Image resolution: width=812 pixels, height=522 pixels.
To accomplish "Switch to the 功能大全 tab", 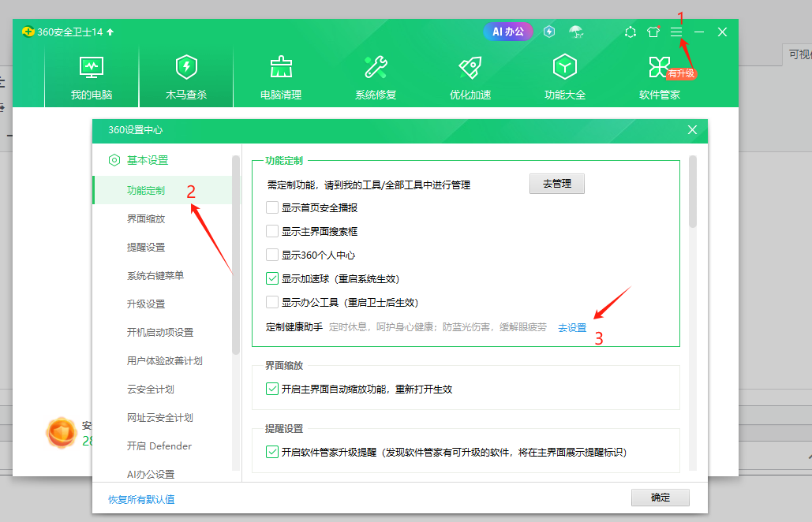I will click(x=565, y=77).
